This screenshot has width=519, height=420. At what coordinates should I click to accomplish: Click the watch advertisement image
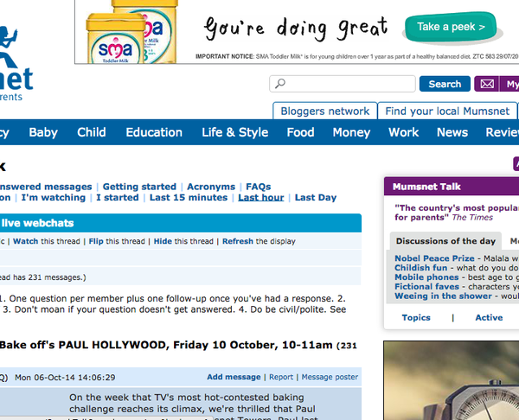[x=452, y=380]
